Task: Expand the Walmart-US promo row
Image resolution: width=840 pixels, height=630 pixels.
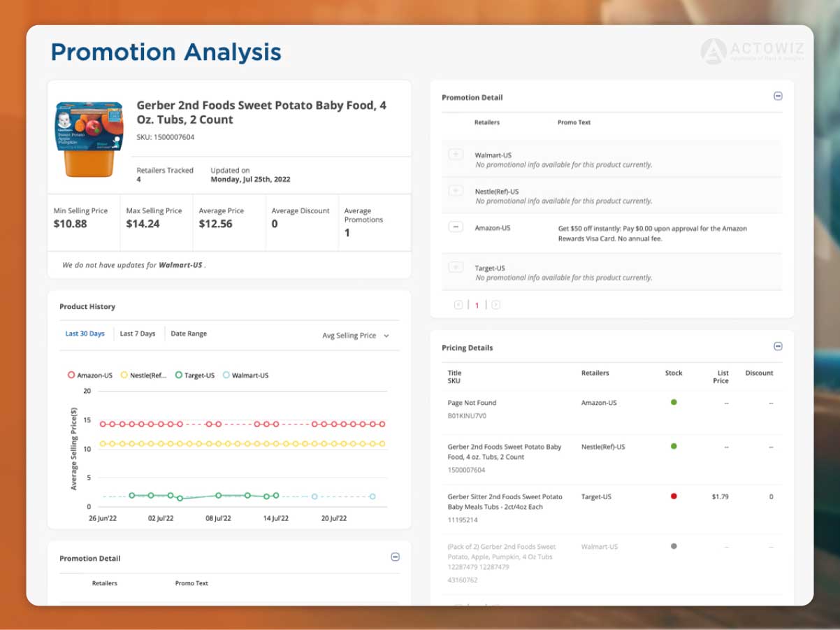Action: 456,155
